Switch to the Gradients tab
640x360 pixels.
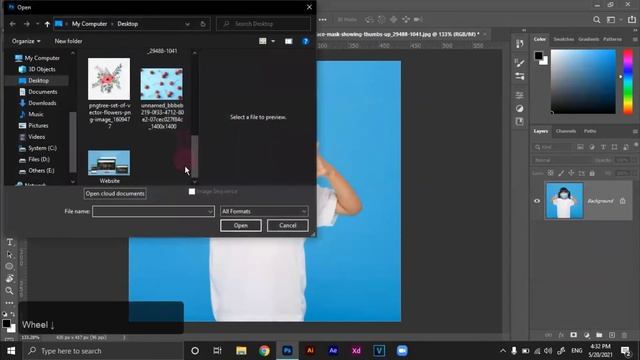pyautogui.click(x=589, y=39)
